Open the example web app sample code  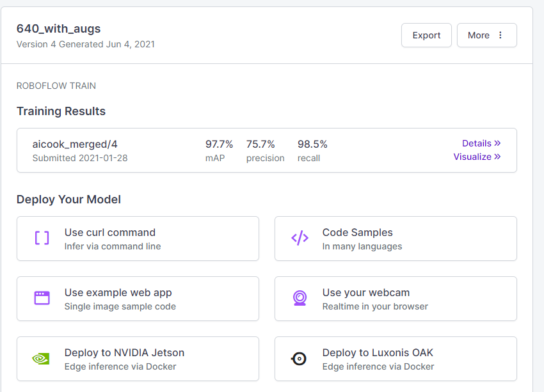click(138, 298)
